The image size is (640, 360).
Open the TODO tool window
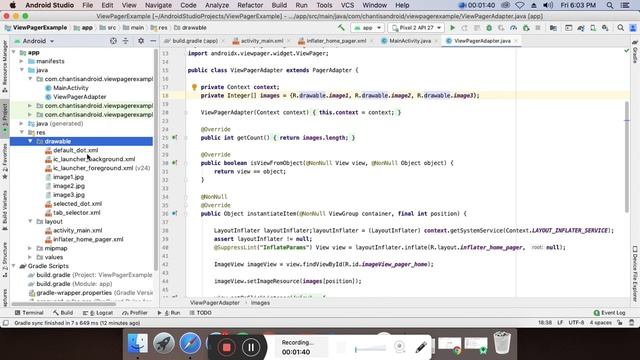200,313
